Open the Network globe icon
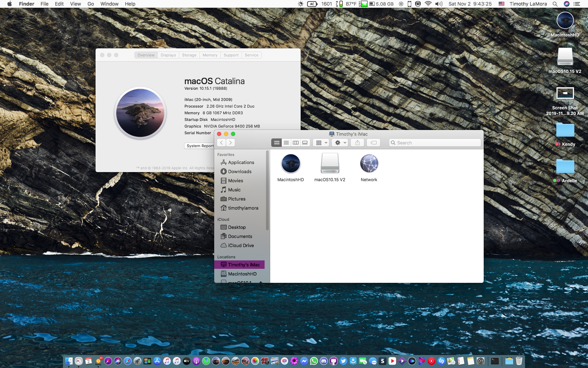The height and width of the screenshot is (368, 588). pyautogui.click(x=369, y=164)
